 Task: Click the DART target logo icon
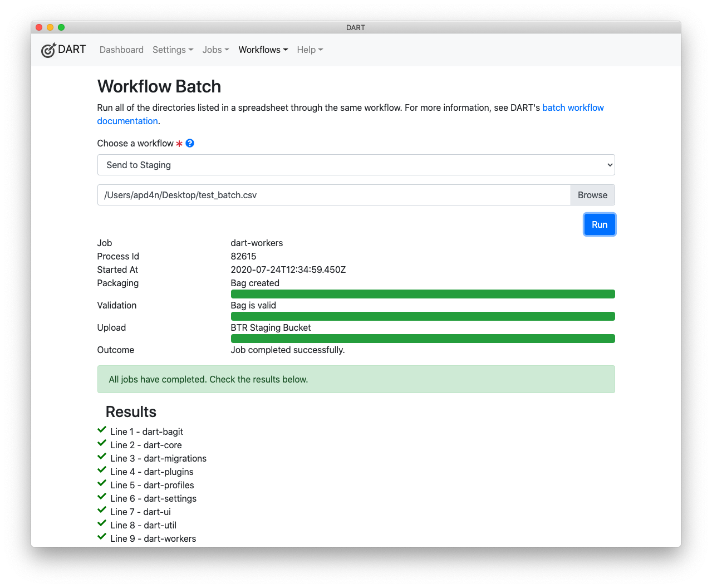click(48, 50)
